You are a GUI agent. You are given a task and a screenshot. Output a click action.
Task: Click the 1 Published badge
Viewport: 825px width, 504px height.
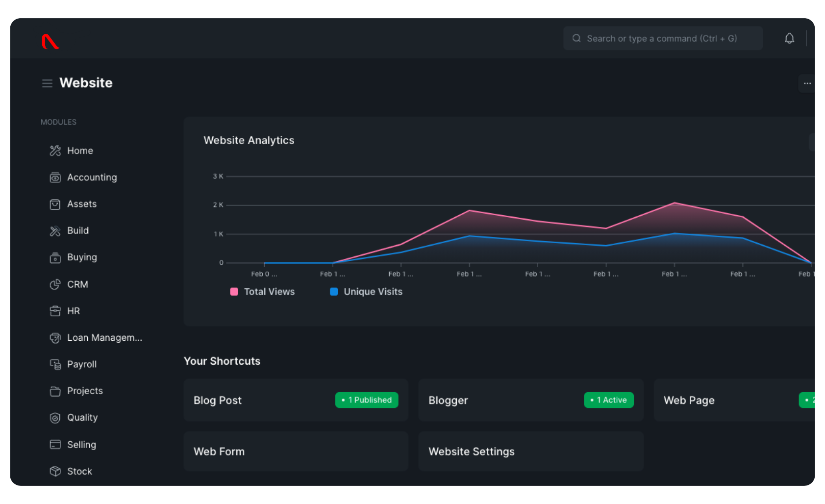coord(367,400)
